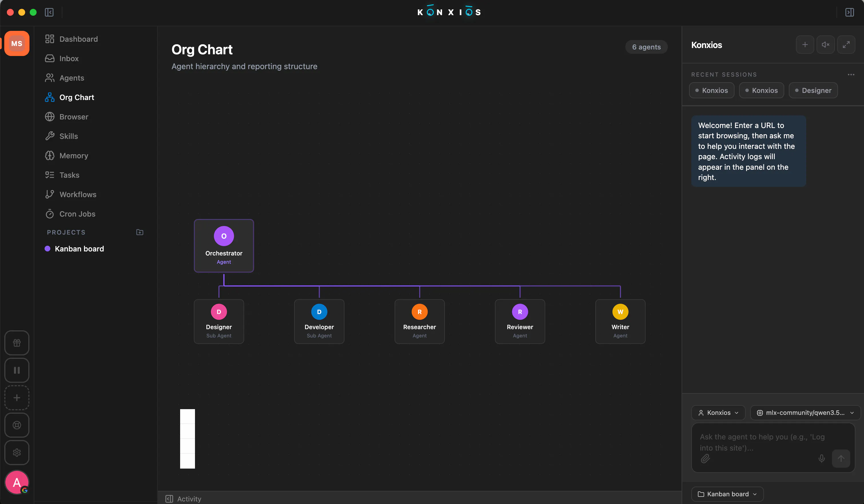Open the Designer recent session

pyautogui.click(x=813, y=91)
